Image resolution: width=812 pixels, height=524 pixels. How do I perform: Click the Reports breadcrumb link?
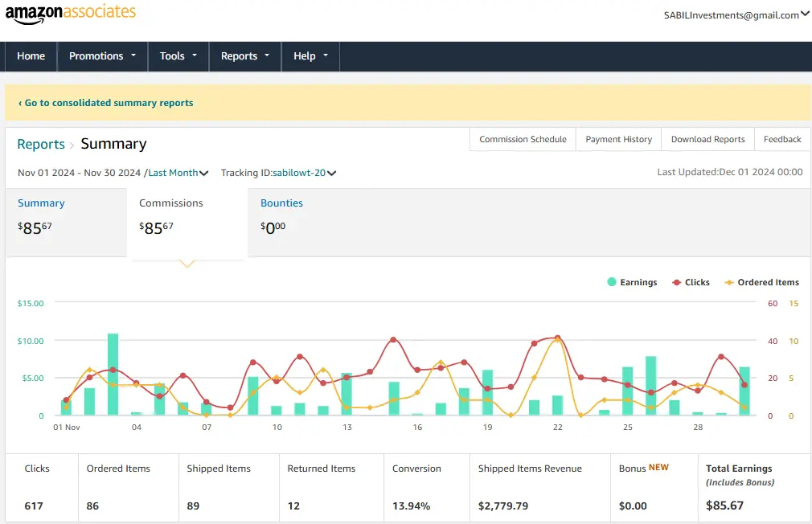click(41, 144)
